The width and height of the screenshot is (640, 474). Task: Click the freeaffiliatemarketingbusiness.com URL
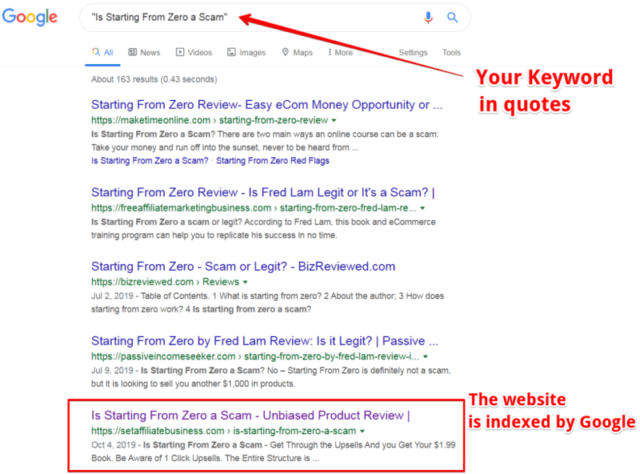253,208
